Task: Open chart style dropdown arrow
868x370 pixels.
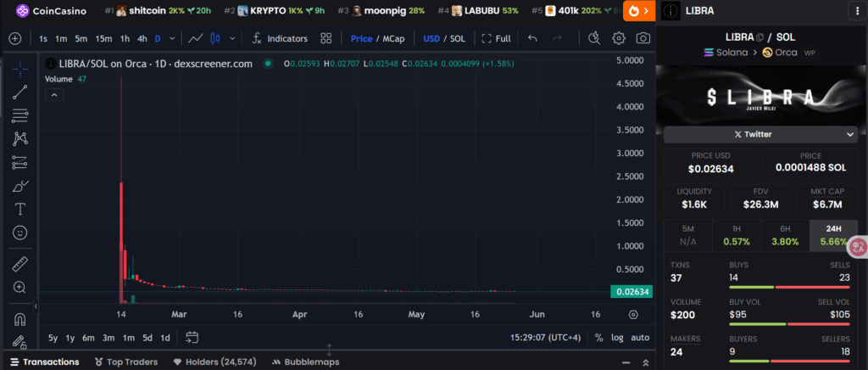Action: click(x=232, y=39)
